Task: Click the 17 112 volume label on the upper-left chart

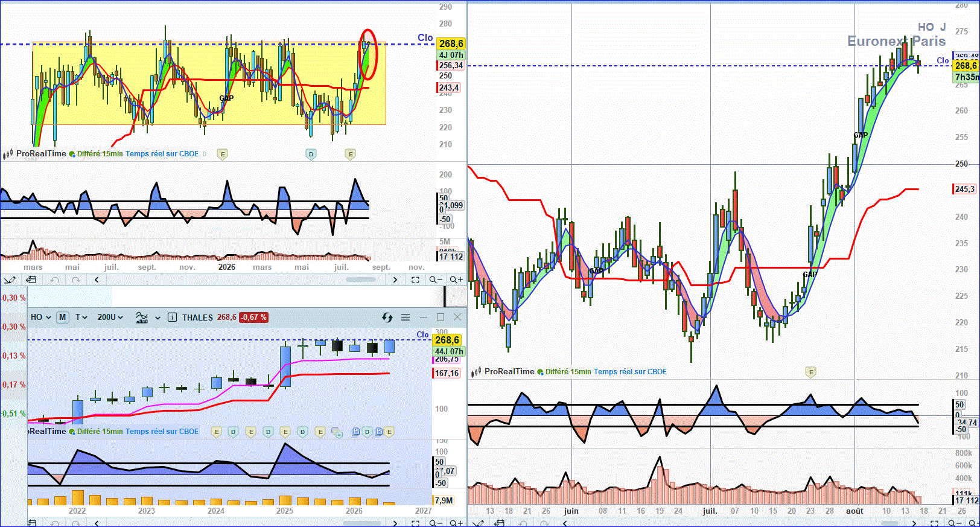Action: [451, 257]
